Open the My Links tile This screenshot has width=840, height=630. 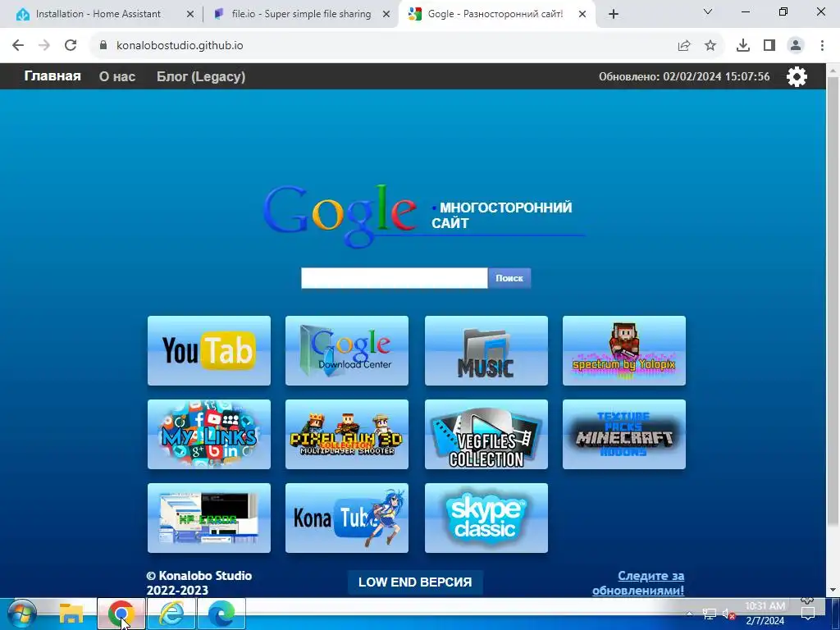click(209, 435)
